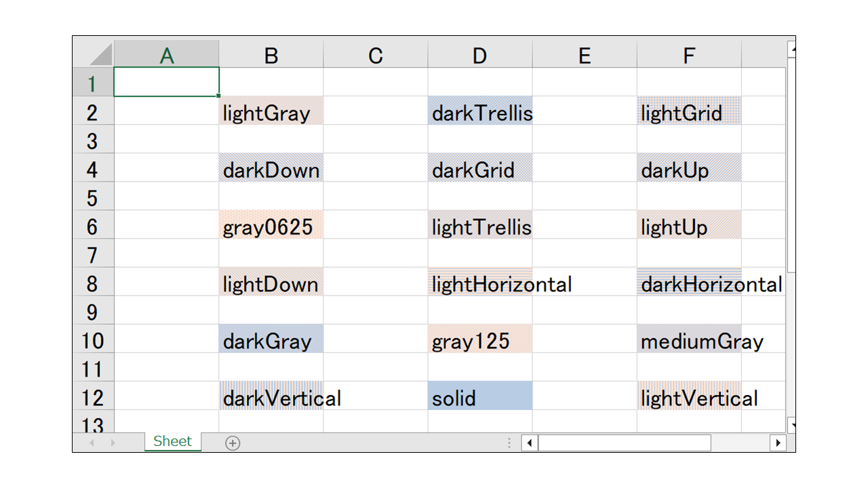Screen dimensions: 868x488
Task: Click the vertical scrollbar thumb
Action: pyautogui.click(x=791, y=163)
